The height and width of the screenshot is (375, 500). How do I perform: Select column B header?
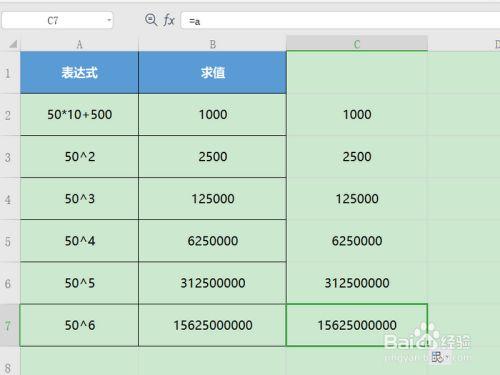[x=212, y=44]
